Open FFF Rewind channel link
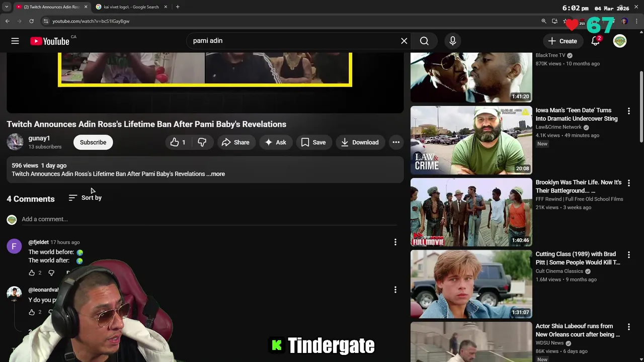 579,199
